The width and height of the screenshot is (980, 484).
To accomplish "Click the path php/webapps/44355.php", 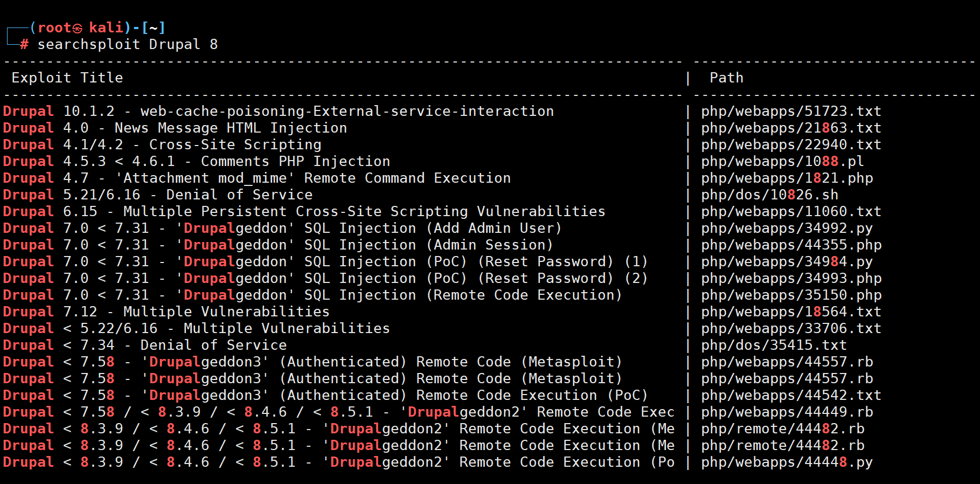I will pyautogui.click(x=791, y=245).
